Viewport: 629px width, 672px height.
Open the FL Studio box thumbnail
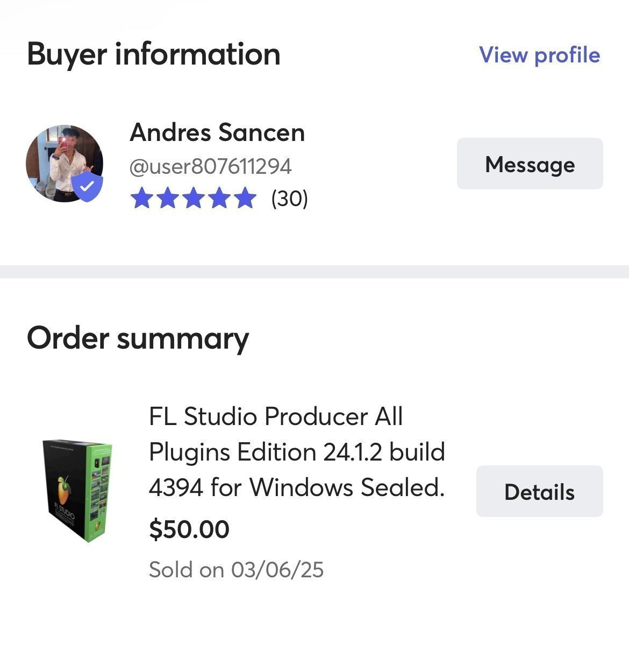tap(77, 491)
